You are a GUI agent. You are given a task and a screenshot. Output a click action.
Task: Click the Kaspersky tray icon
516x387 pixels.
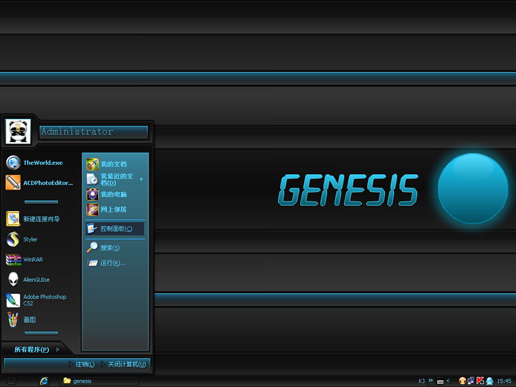coord(480,381)
